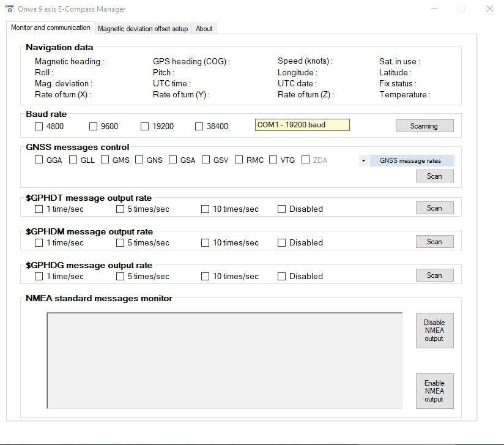Check Disabled for $GPHDT output
Screen dimensions: 504x445
[281, 209]
